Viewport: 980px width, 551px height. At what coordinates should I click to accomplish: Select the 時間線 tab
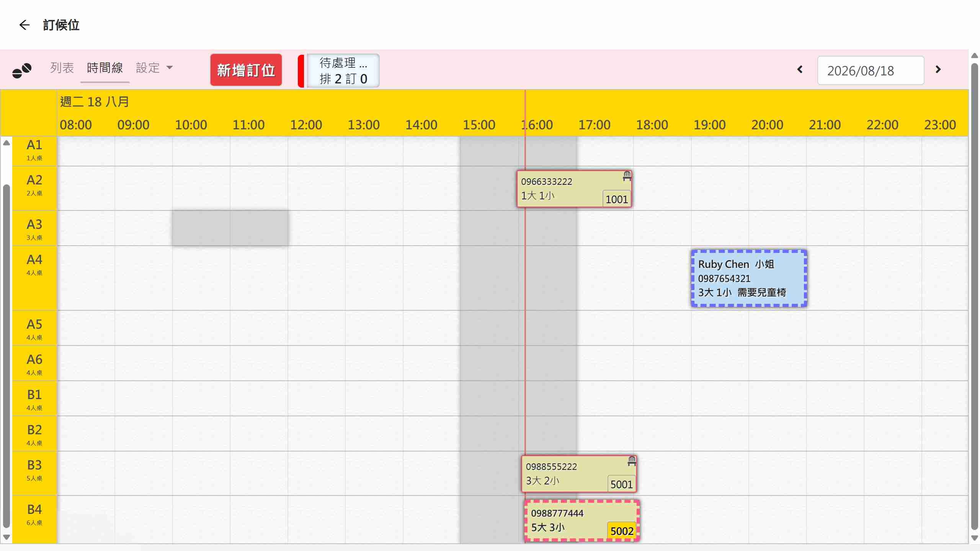pos(105,68)
